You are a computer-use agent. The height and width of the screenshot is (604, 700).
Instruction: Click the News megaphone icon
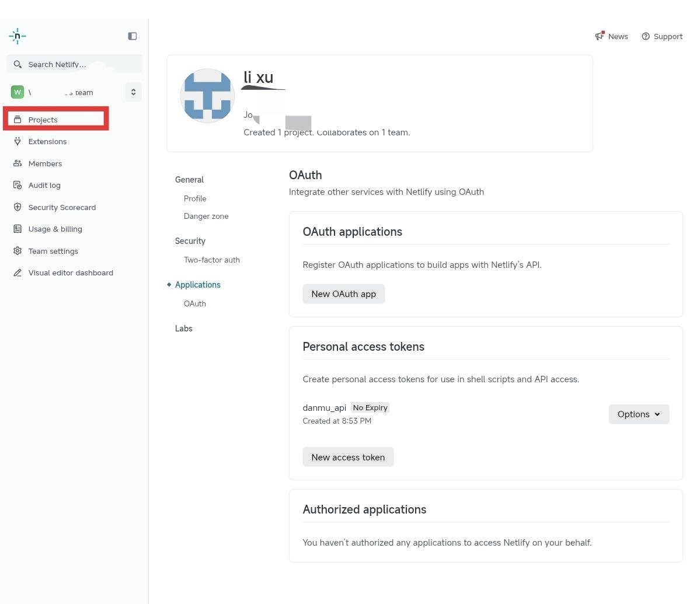[600, 36]
